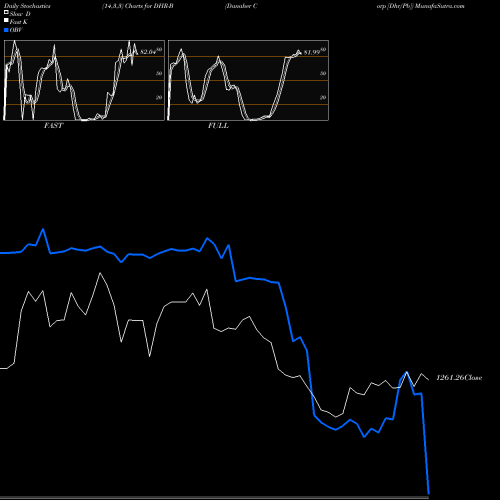Image resolution: width=500 pixels, height=500 pixels.
Task: Click the FULL stochastic chart thumbnail
Action: (248, 80)
